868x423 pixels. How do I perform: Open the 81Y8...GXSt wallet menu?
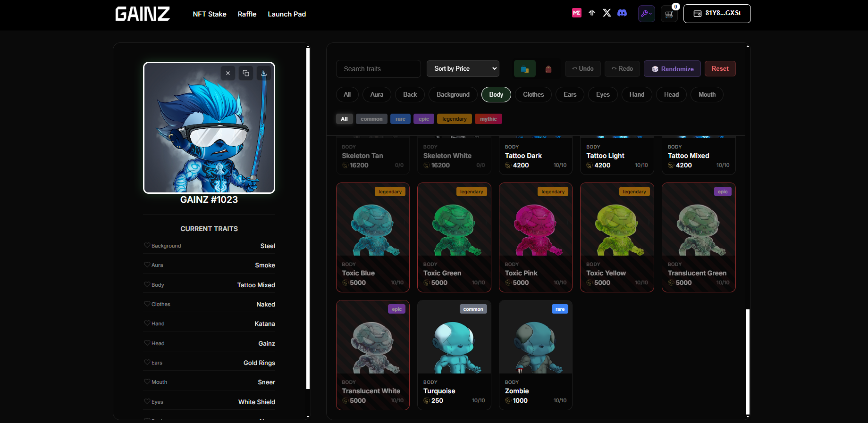coord(716,14)
